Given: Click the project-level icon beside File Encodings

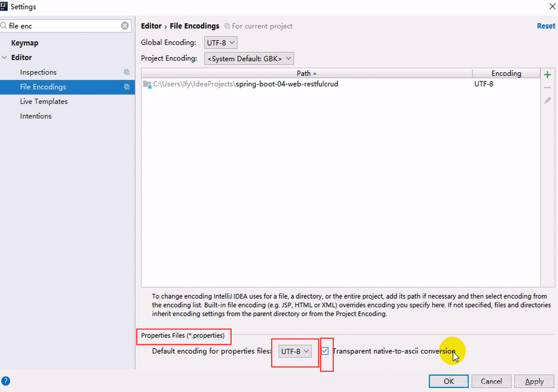Looking at the screenshot, I should [x=127, y=87].
